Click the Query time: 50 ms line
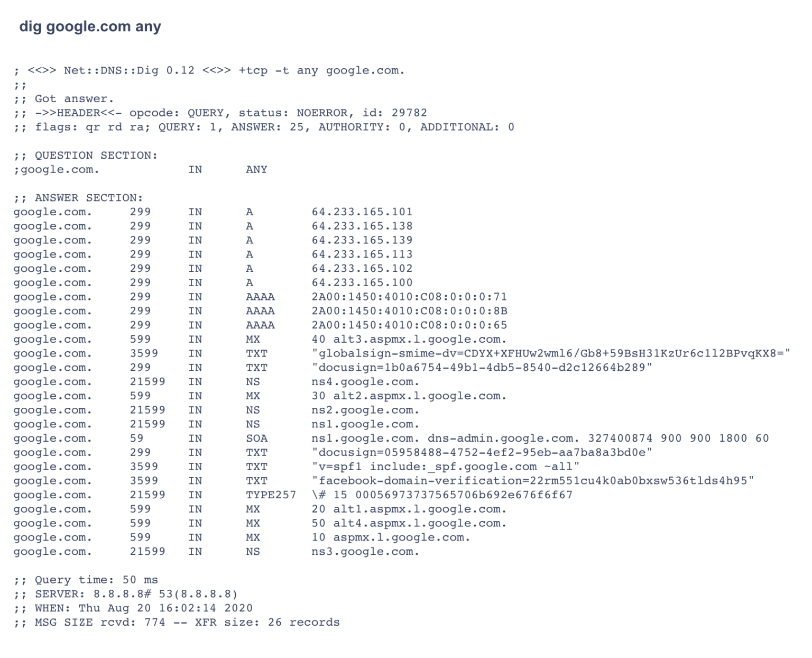Screen dimensions: 812x658 click(x=86, y=580)
